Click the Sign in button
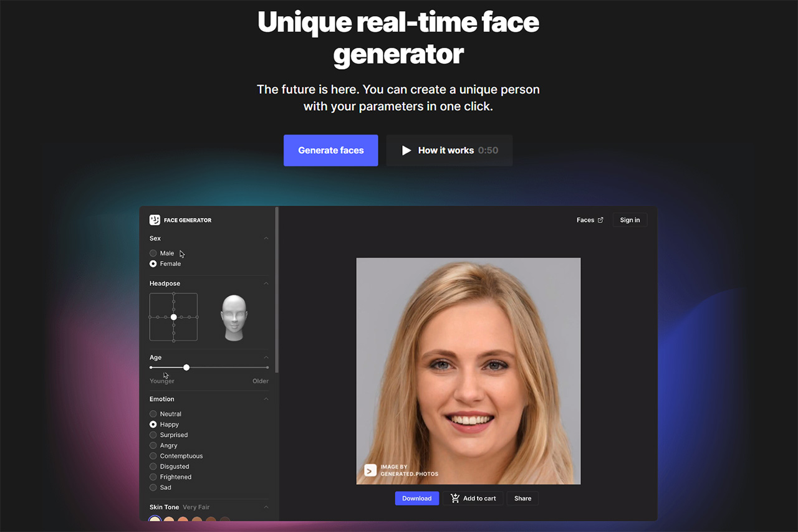Viewport: 798px width, 532px height. tap(630, 219)
